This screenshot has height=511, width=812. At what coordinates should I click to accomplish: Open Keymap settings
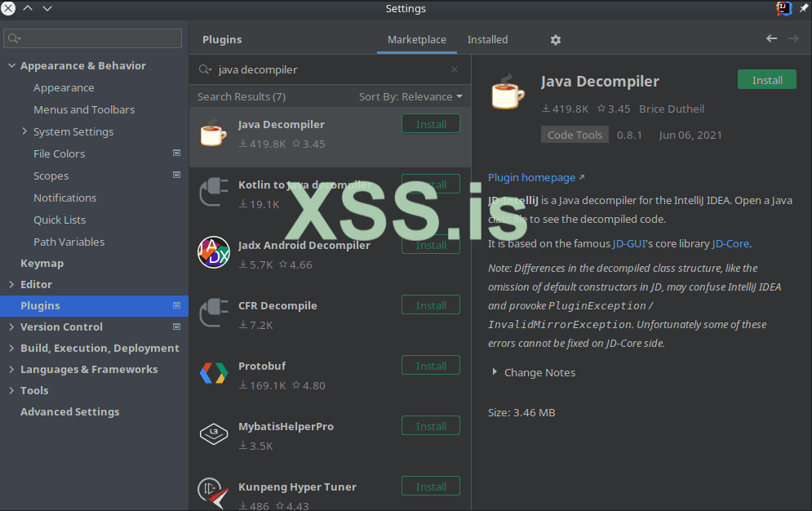(42, 263)
